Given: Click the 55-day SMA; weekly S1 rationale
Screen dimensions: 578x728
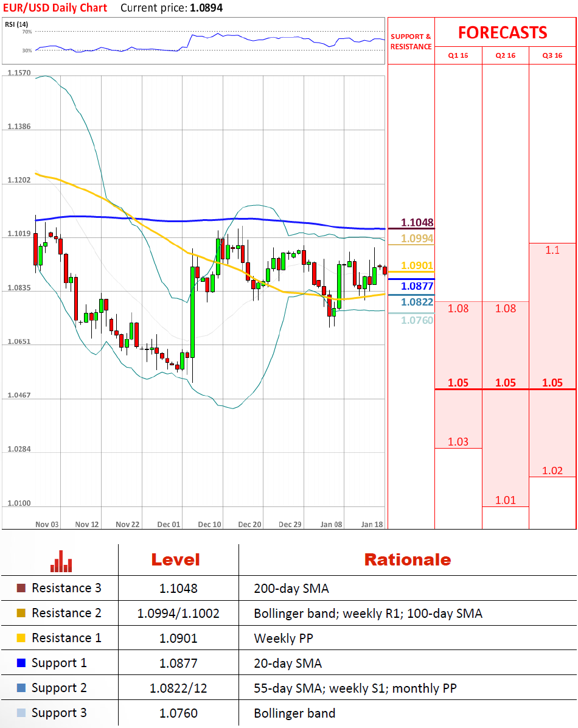Looking at the screenshot, I should (x=355, y=688).
